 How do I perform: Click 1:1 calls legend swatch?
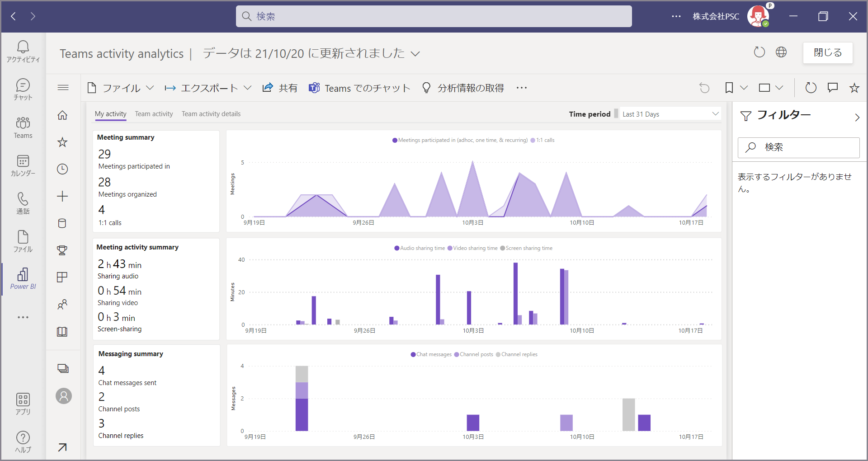pyautogui.click(x=533, y=140)
